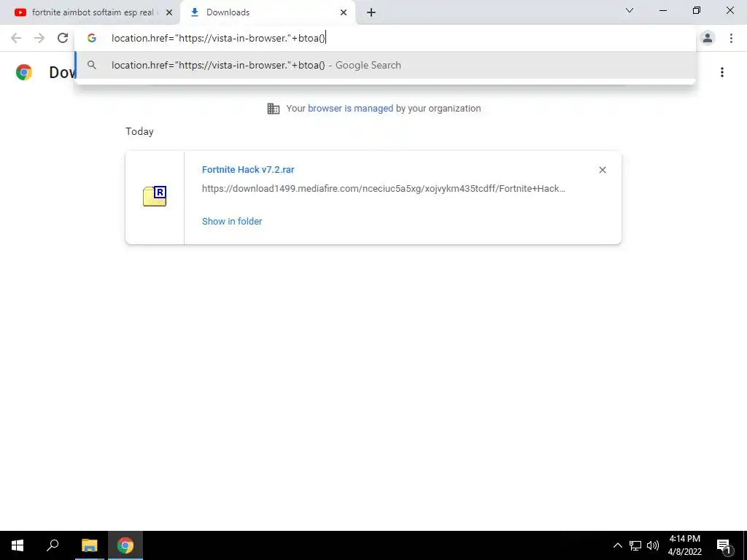Click the mediafire download URL text
Viewport: 747px width, 560px height.
click(x=384, y=189)
